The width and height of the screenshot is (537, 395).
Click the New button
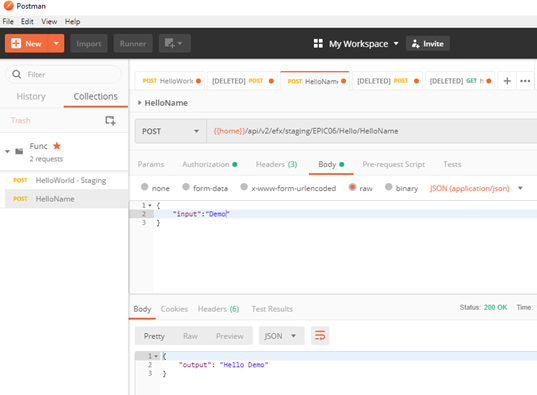(x=26, y=44)
